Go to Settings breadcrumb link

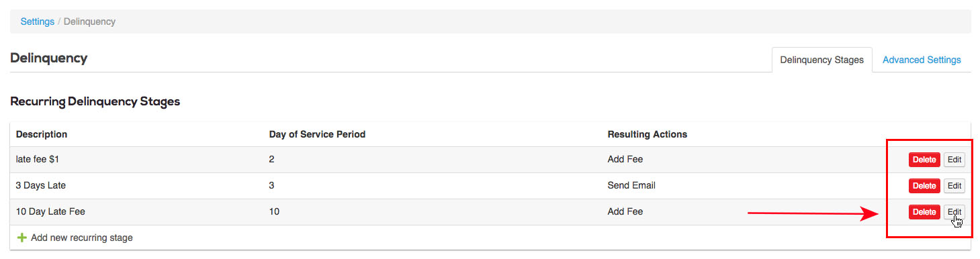click(38, 21)
